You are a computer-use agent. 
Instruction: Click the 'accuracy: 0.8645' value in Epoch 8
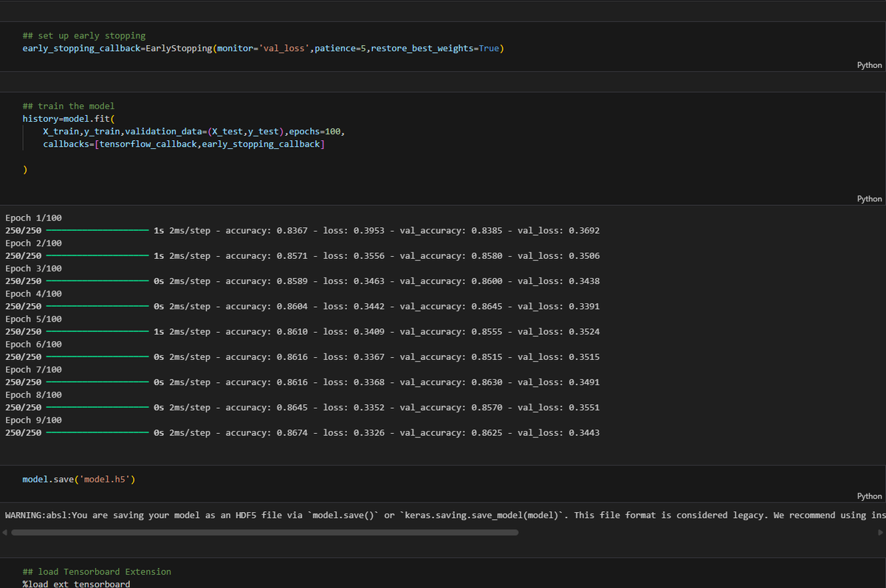[267, 407]
